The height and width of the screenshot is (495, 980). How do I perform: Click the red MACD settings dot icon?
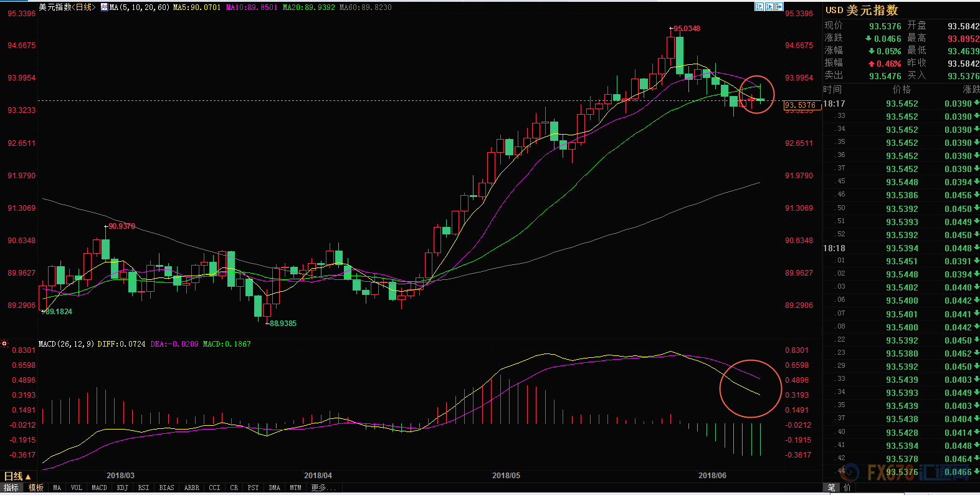coord(4,344)
